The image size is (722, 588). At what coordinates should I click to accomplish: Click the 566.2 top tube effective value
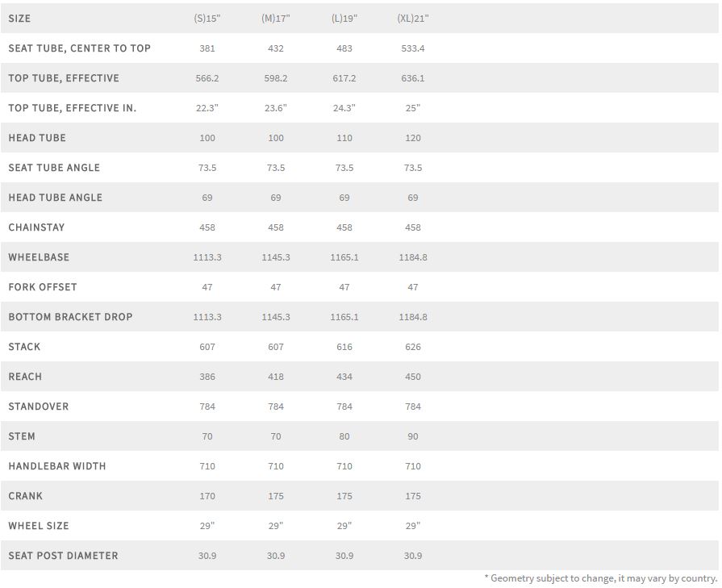point(207,78)
